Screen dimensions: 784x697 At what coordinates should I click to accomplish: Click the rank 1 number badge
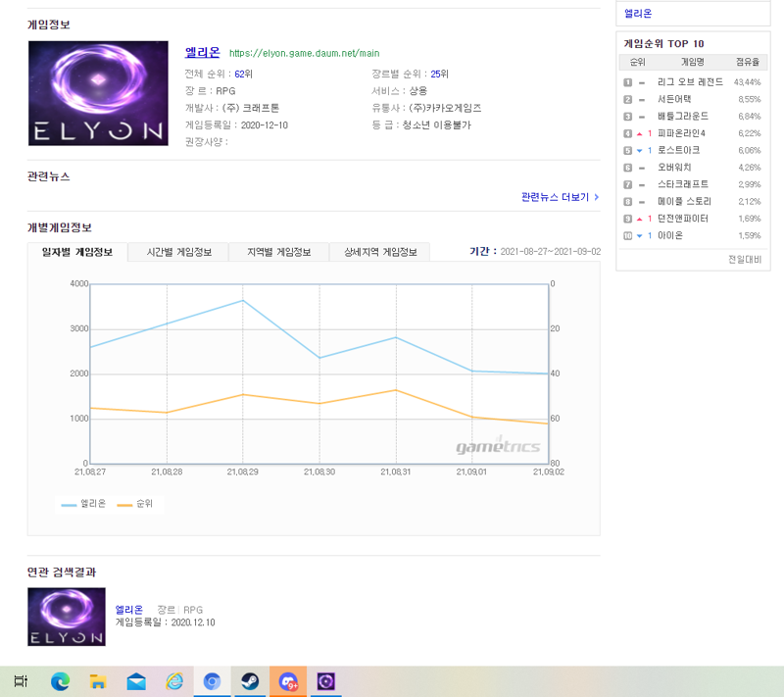click(627, 82)
